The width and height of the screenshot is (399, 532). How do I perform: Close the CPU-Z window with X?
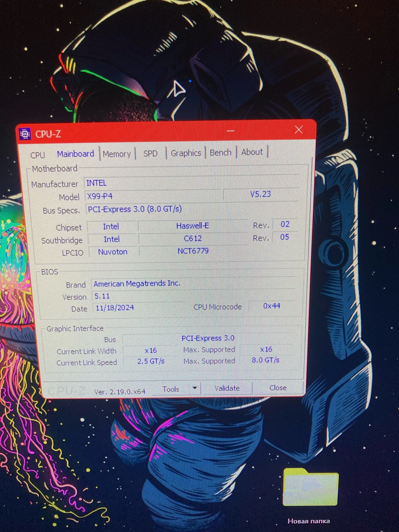[x=299, y=129]
